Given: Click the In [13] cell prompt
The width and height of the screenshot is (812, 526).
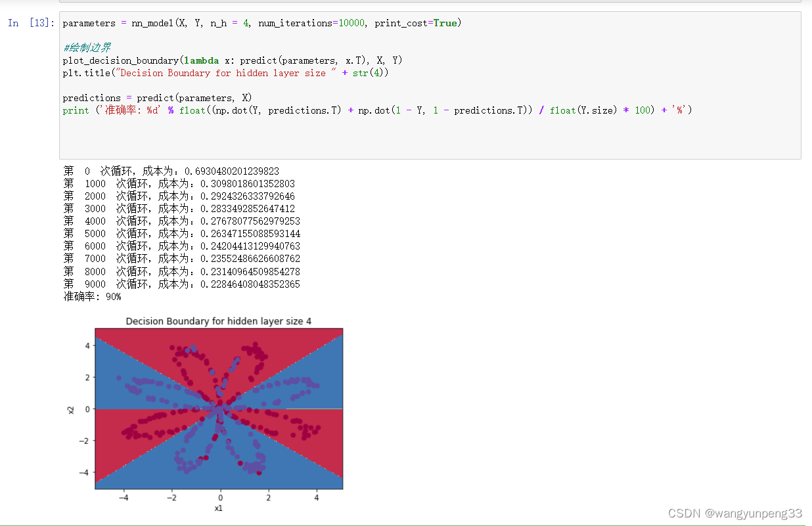Looking at the screenshot, I should pyautogui.click(x=31, y=24).
